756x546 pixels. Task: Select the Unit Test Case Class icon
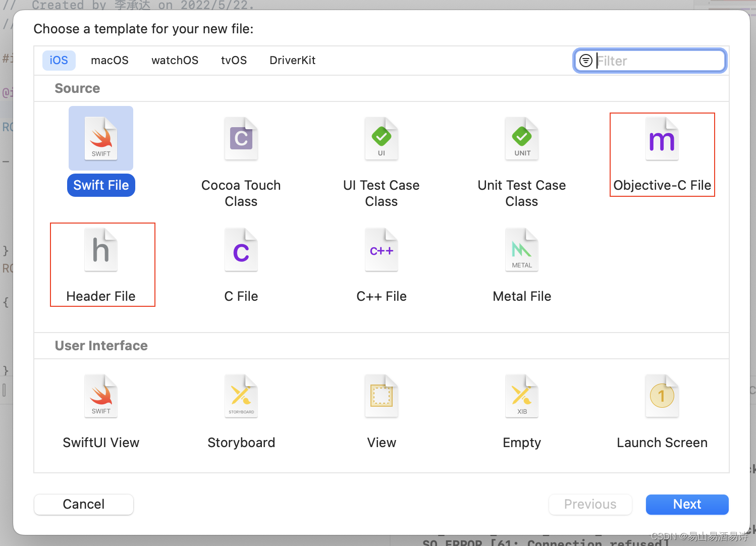click(522, 139)
